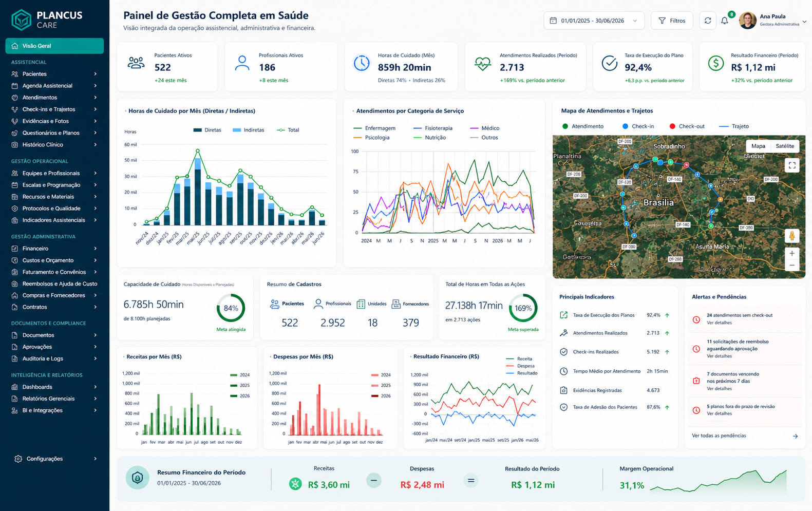Click the 2026 legend swatch in Despesas
This screenshot has width=812, height=511.
[374, 396]
